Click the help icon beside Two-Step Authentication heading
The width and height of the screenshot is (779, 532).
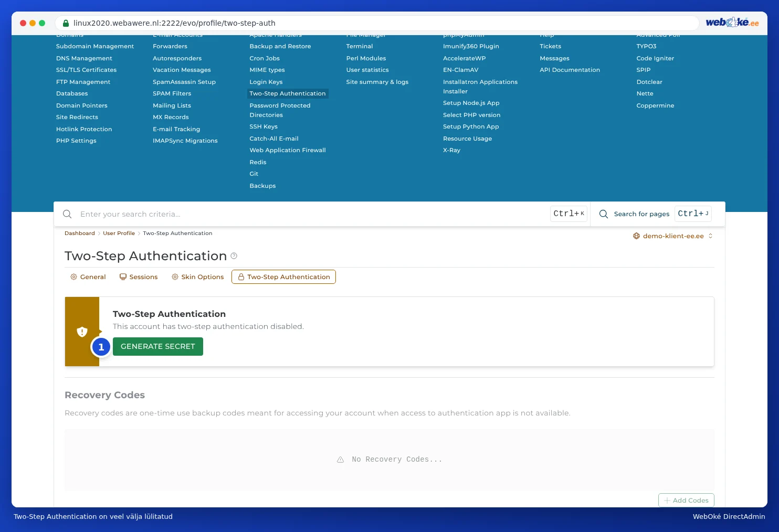tap(234, 256)
